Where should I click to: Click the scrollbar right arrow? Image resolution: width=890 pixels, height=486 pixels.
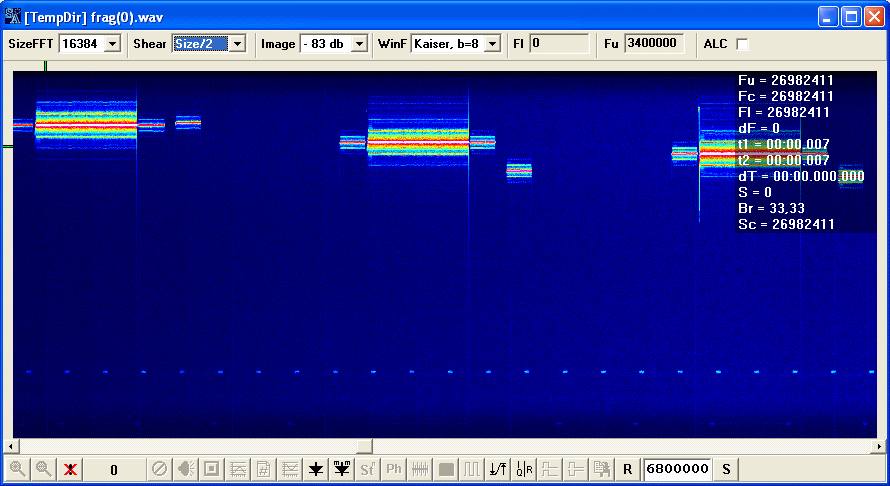click(x=880, y=446)
